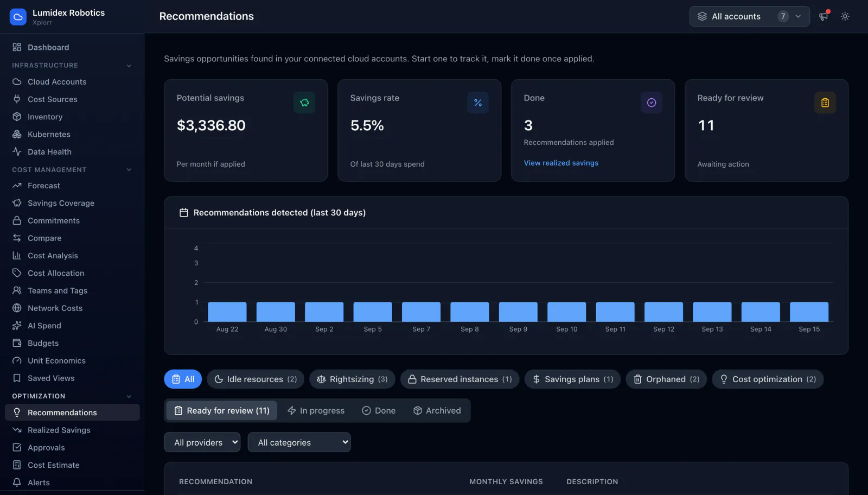Click the $3,336.80 potential savings value
Viewport: 868px width, 495px height.
click(x=211, y=125)
